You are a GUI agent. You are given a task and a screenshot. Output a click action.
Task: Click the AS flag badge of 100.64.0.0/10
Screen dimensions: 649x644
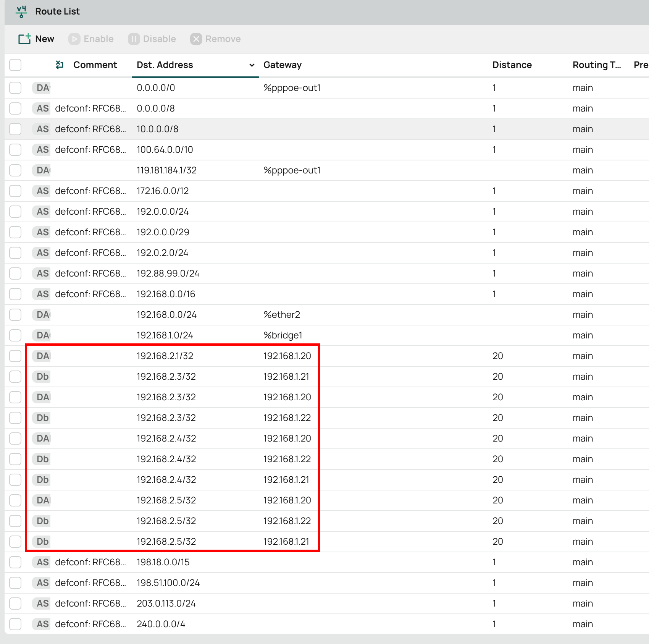point(42,150)
